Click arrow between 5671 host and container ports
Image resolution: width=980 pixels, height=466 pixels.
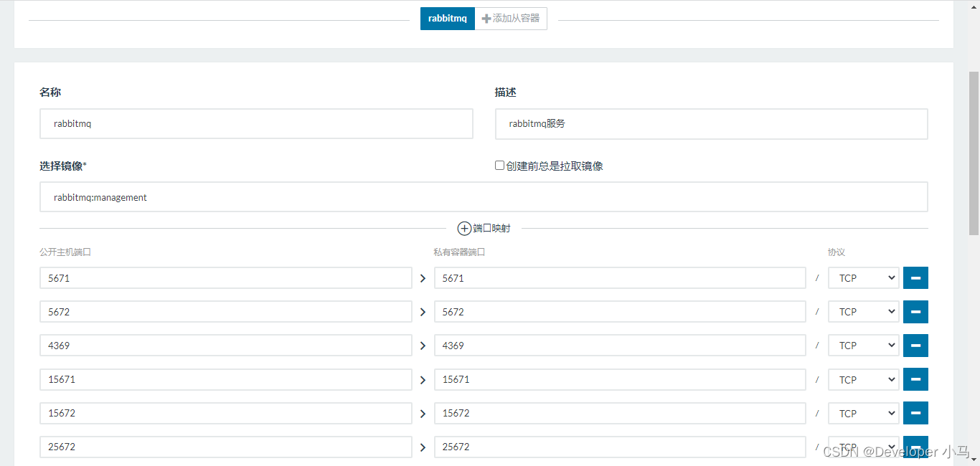(x=423, y=278)
